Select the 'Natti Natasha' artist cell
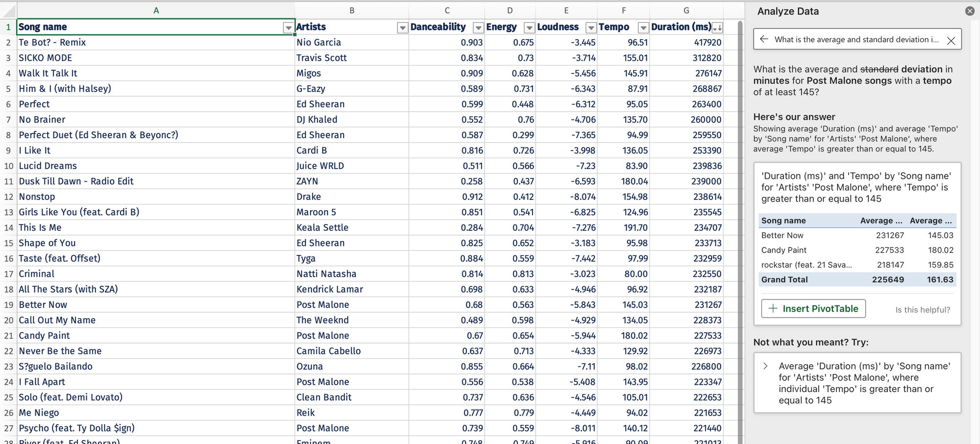This screenshot has width=980, height=444. point(352,274)
